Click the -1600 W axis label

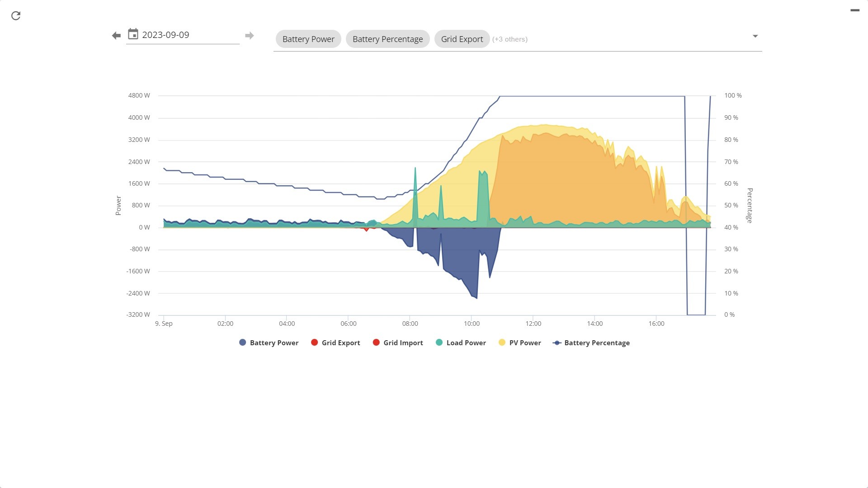(x=138, y=272)
